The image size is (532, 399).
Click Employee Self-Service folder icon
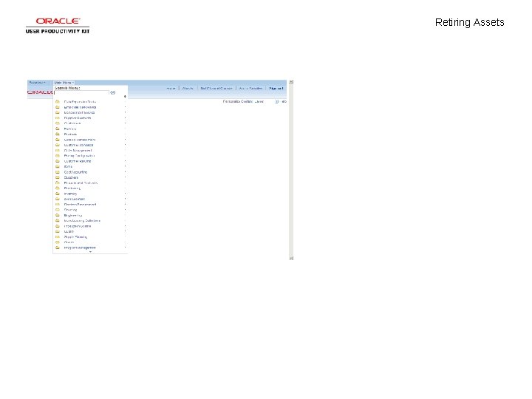(x=58, y=107)
